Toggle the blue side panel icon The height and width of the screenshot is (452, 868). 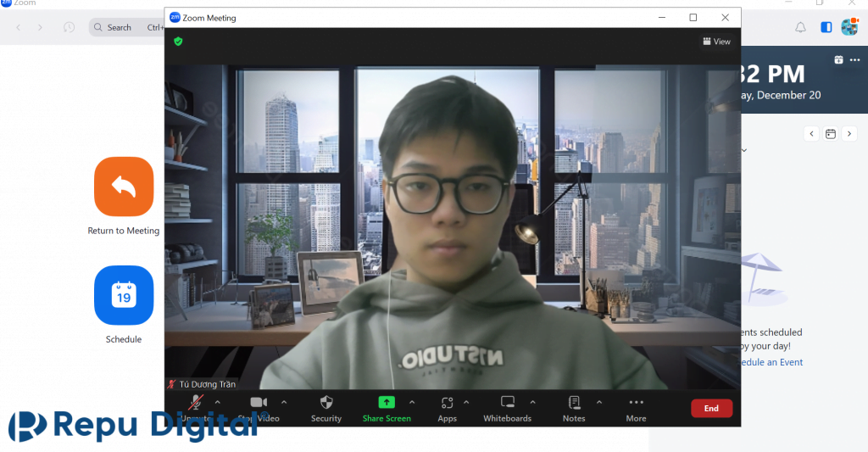826,27
